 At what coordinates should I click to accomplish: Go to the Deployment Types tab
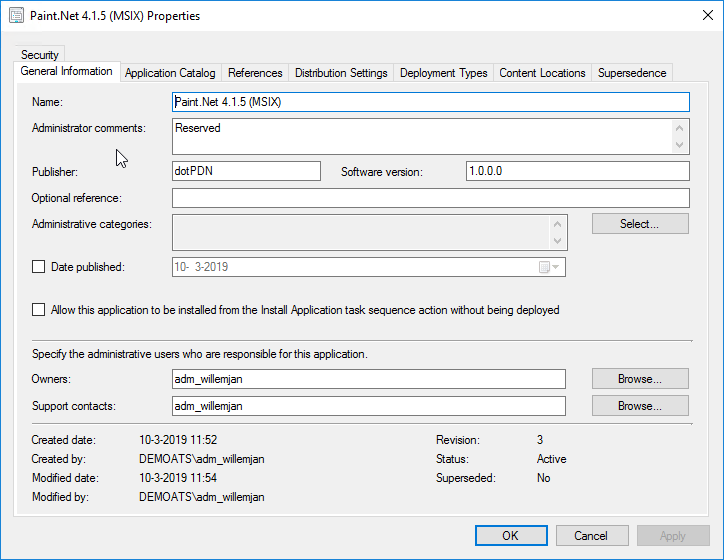[443, 73]
